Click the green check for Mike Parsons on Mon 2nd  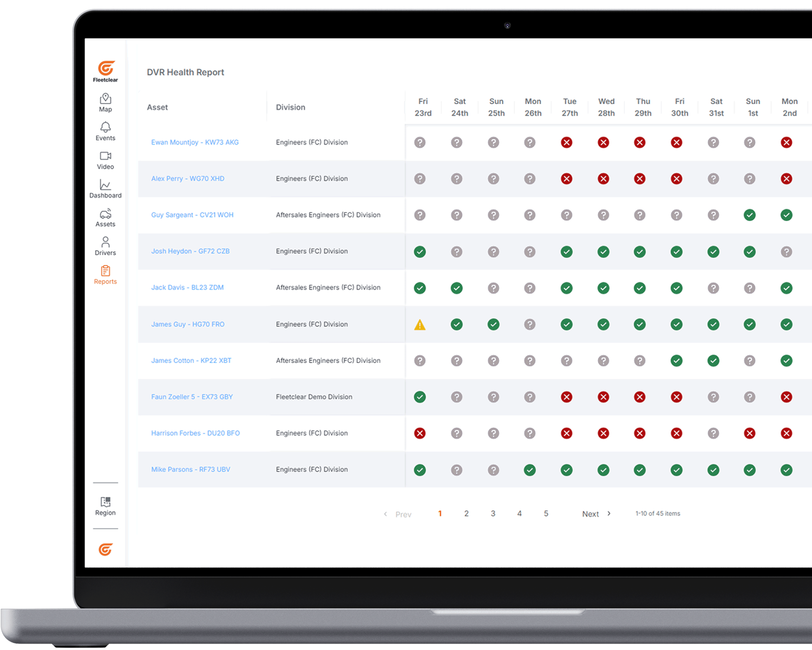coord(787,470)
